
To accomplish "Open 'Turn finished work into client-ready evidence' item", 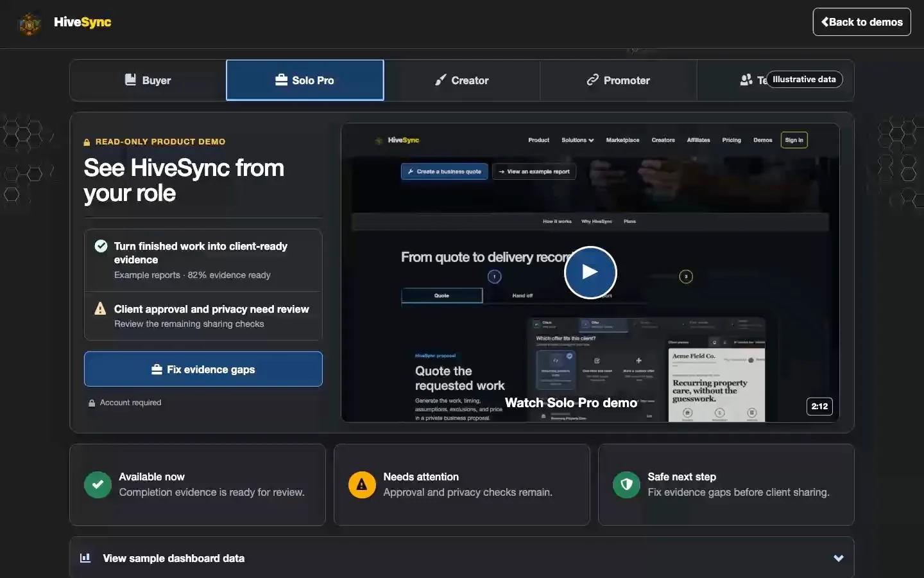I will click(203, 260).
